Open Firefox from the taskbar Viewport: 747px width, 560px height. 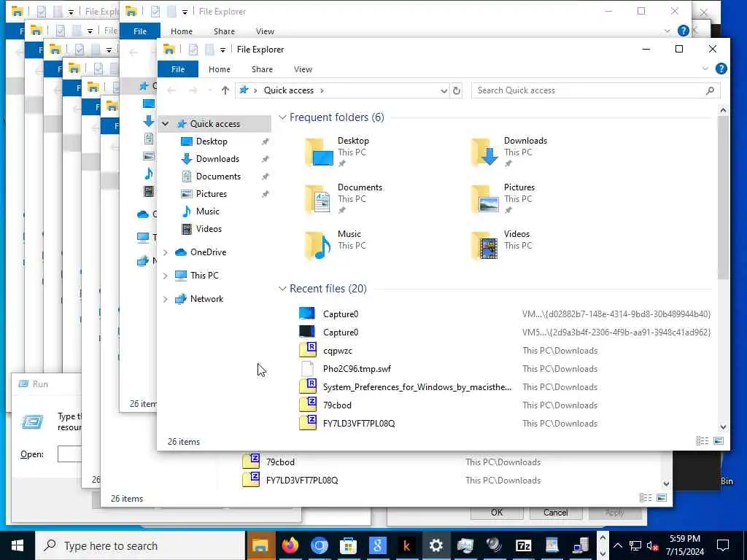pos(290,545)
